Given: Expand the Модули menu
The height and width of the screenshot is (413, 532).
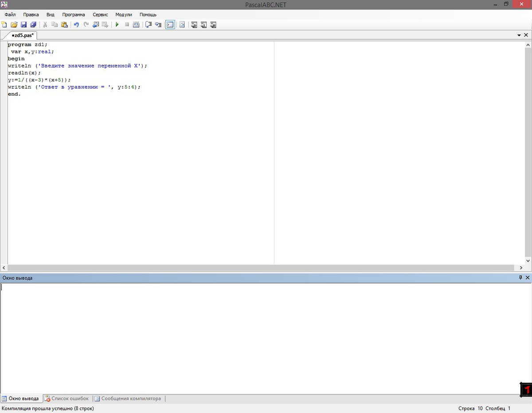Looking at the screenshot, I should point(124,15).
